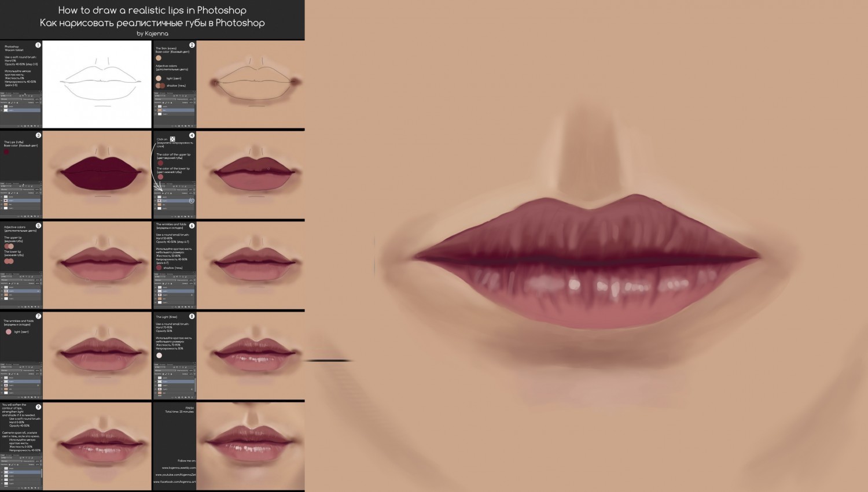The width and height of the screenshot is (868, 492).
Task: Open the step 4 two-tone lips thumbnail
Action: (251, 175)
